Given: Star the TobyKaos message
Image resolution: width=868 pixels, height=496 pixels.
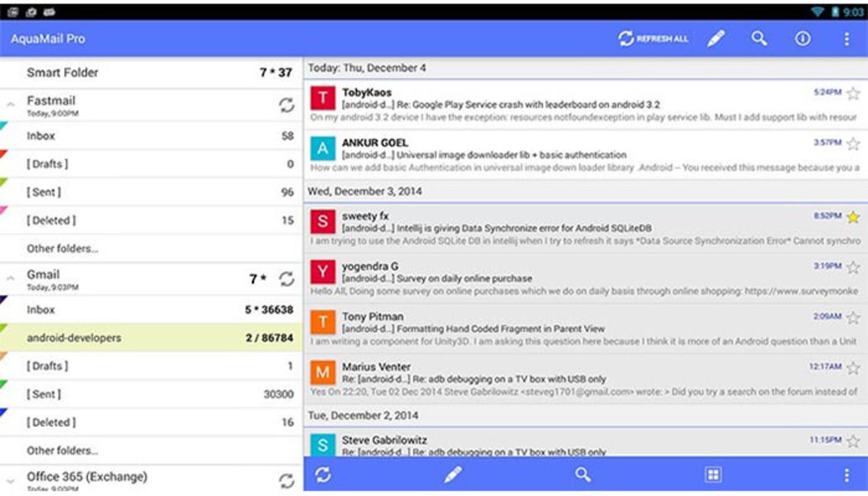Looking at the screenshot, I should [x=853, y=94].
